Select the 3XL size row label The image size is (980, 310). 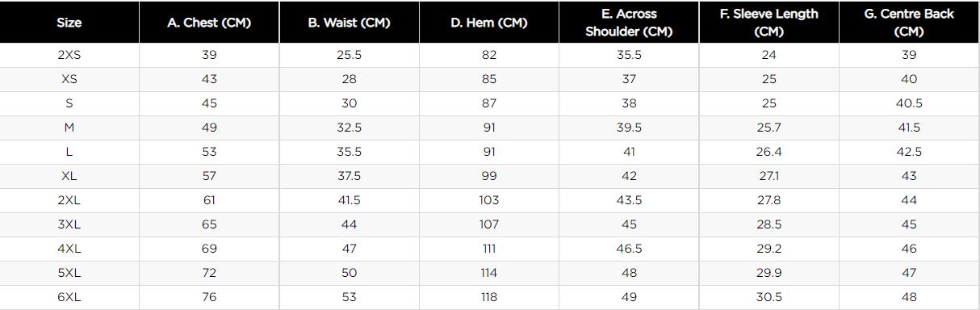coord(69,224)
